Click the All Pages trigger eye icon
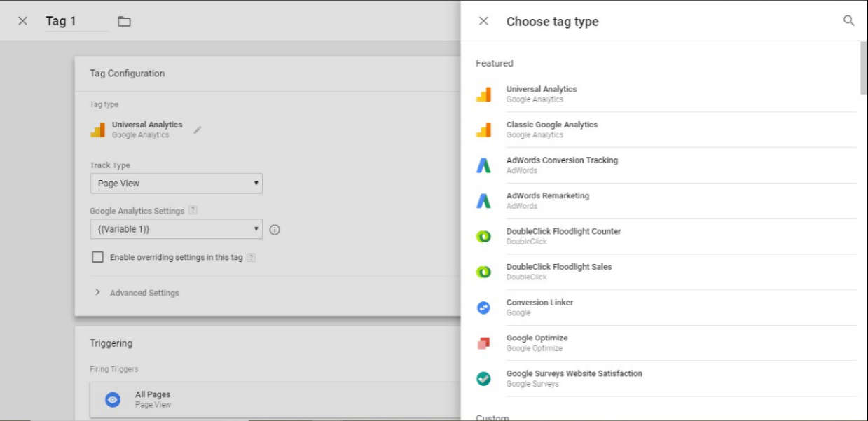This screenshot has height=421, width=868. coord(113,399)
